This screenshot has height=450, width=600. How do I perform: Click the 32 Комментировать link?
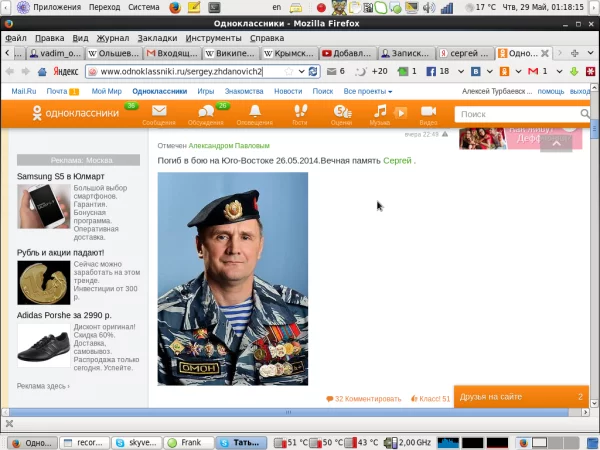pos(363,398)
